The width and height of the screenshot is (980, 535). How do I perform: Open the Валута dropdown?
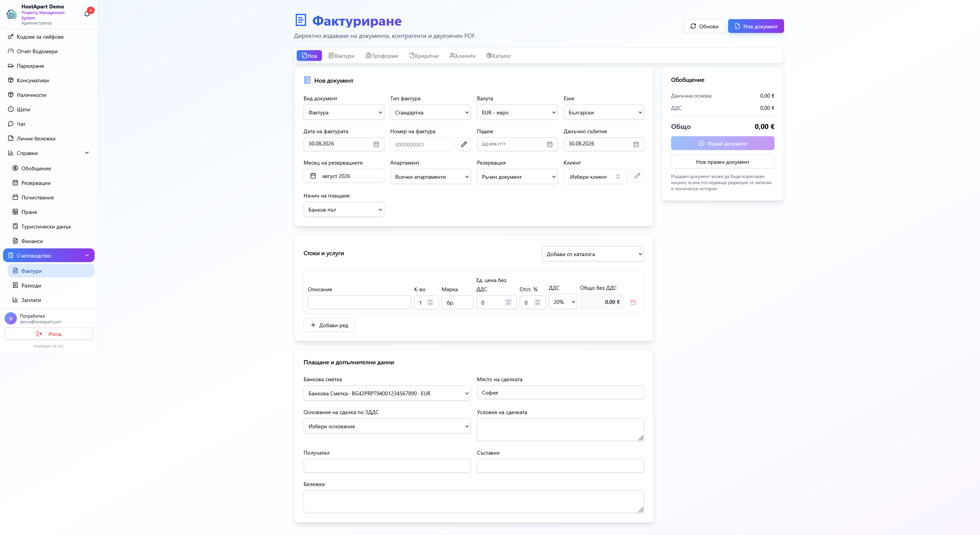[x=517, y=113]
